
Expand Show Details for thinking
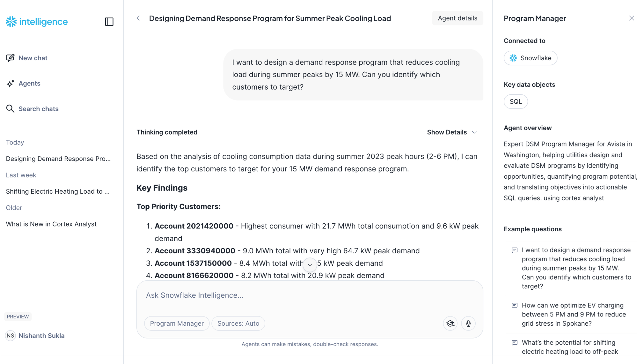[452, 132]
